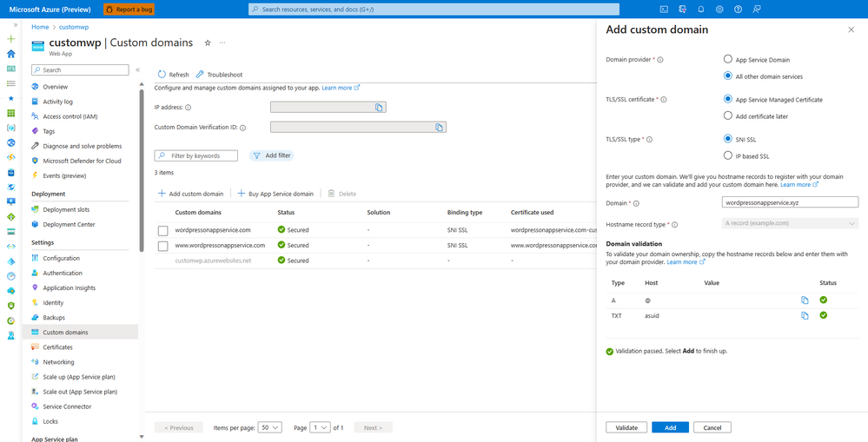Copy the TXT asuid record value

805,316
